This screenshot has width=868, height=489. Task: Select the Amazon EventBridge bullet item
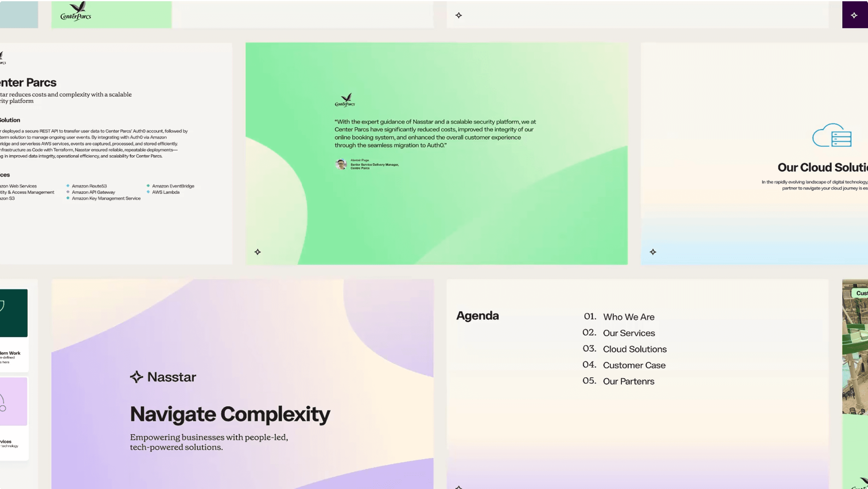(x=173, y=186)
